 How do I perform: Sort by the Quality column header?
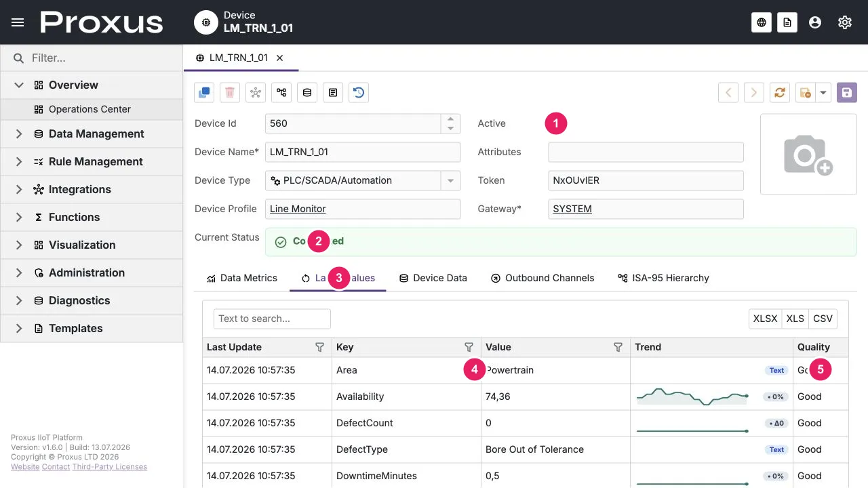pyautogui.click(x=821, y=347)
